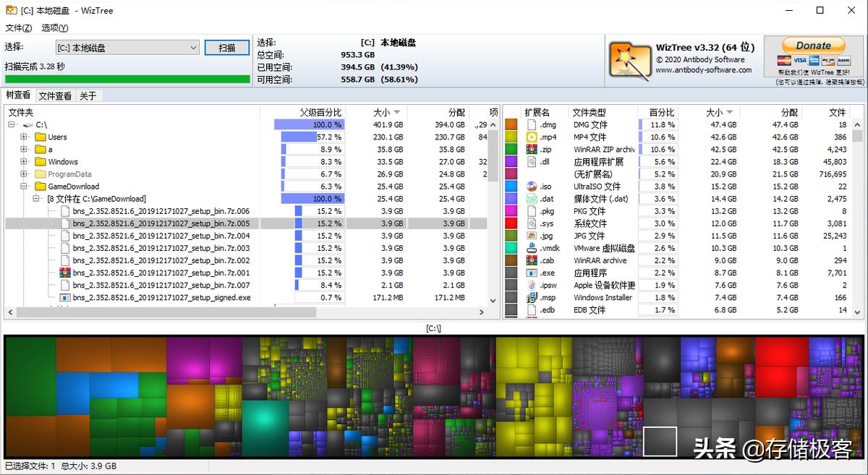Click the MP4 file type icon beside .mp4
Viewport: 868px width, 475px height.
pos(530,137)
